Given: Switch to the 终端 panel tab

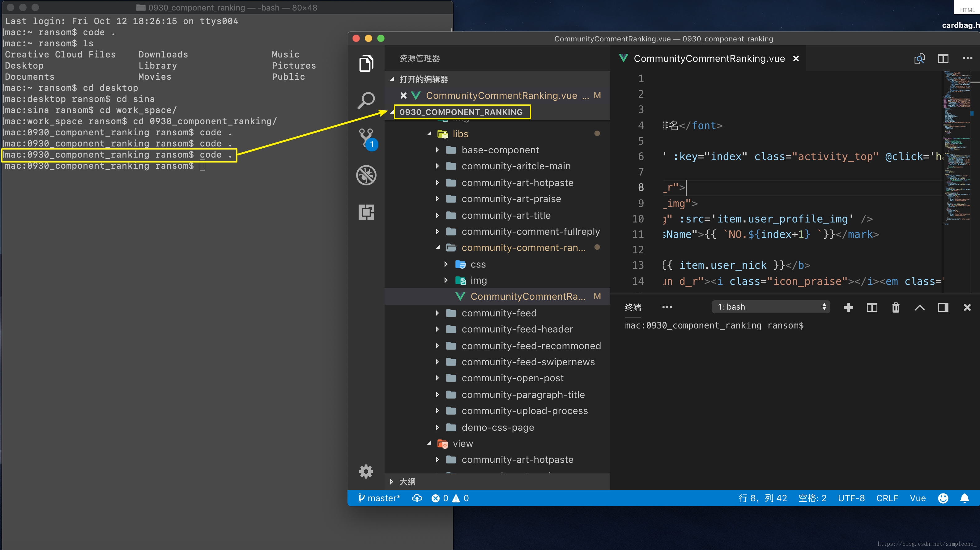Looking at the screenshot, I should (633, 307).
